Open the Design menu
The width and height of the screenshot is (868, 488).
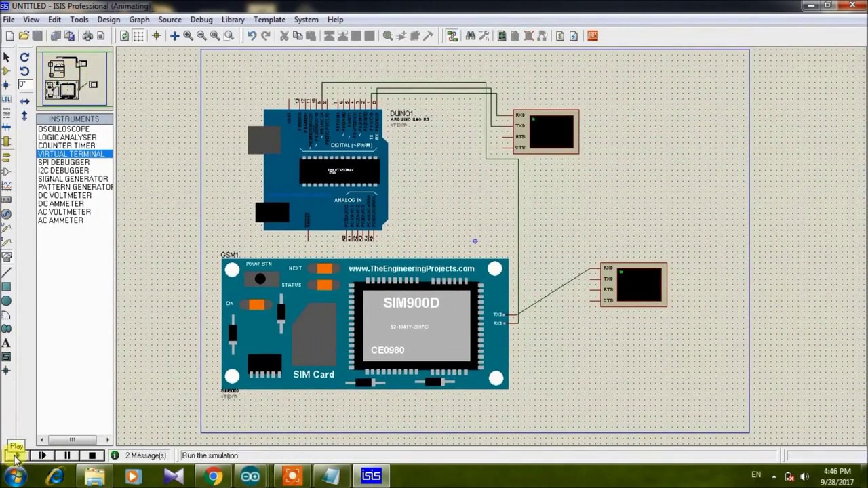point(108,20)
